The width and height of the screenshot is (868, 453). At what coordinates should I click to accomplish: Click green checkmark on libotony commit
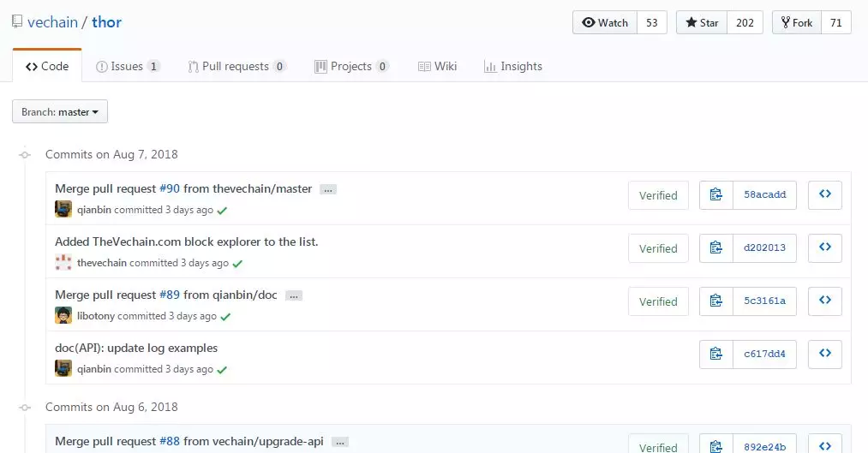click(225, 317)
